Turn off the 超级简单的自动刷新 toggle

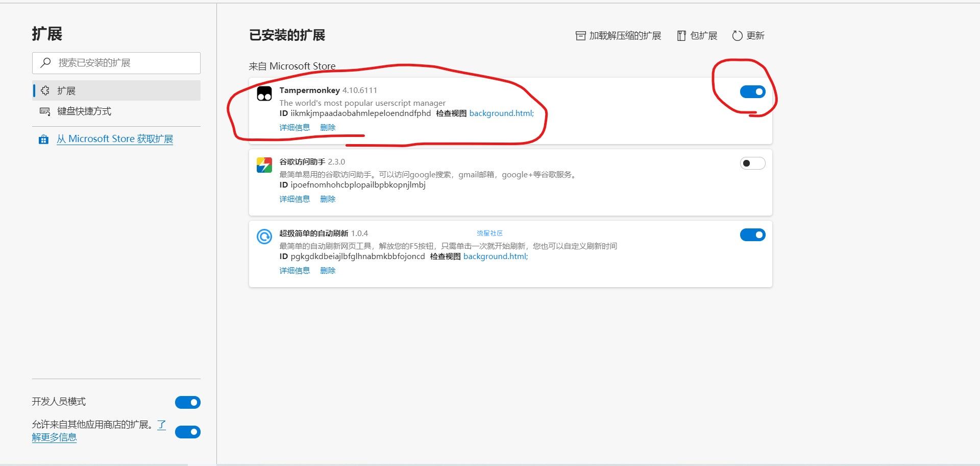pyautogui.click(x=753, y=235)
